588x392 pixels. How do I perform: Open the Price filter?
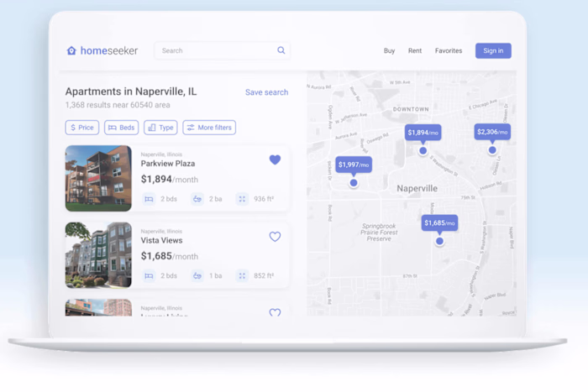click(82, 128)
